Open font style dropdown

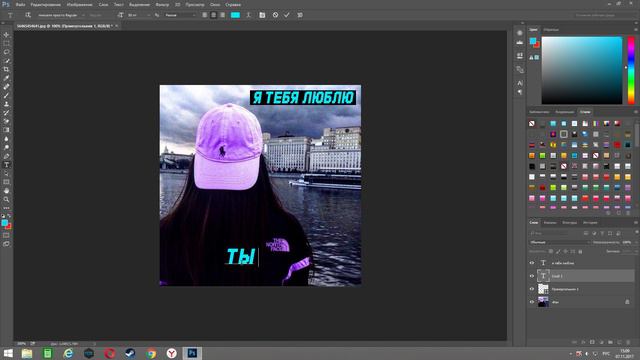(100, 15)
